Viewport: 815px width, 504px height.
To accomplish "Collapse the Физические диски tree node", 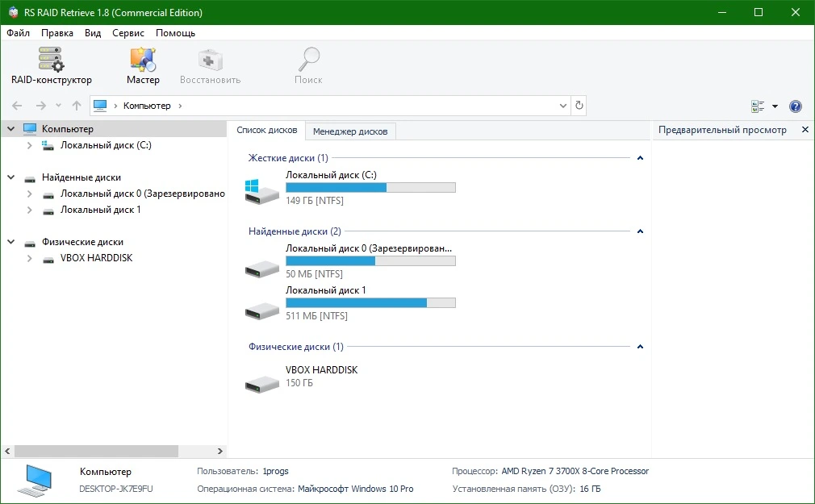I will [11, 242].
